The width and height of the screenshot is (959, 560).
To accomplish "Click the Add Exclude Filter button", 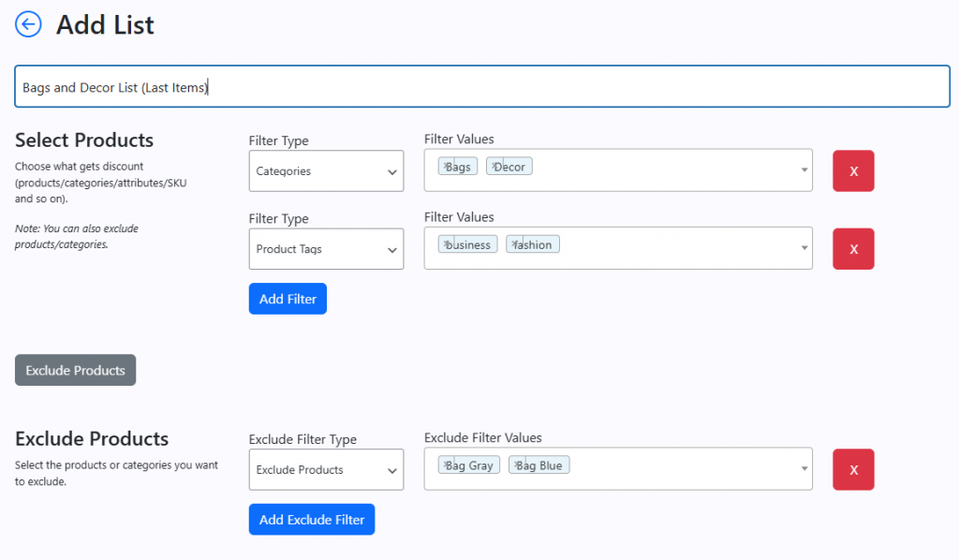I will tap(312, 520).
